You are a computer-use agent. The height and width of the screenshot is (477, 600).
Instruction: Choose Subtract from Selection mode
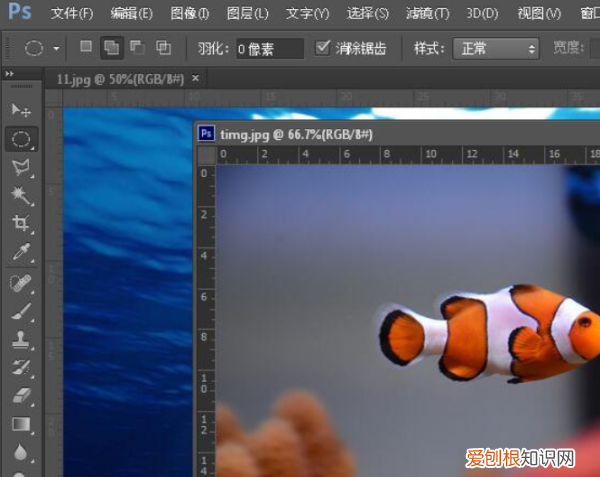coord(137,48)
